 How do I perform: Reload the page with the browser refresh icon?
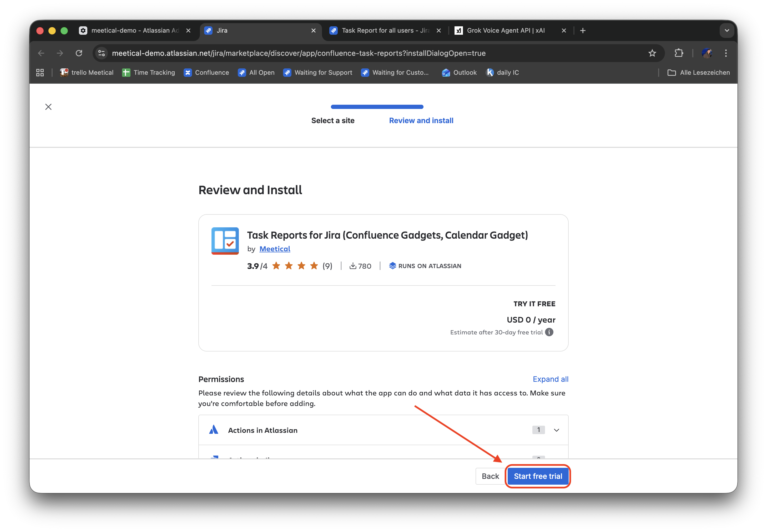click(x=79, y=53)
